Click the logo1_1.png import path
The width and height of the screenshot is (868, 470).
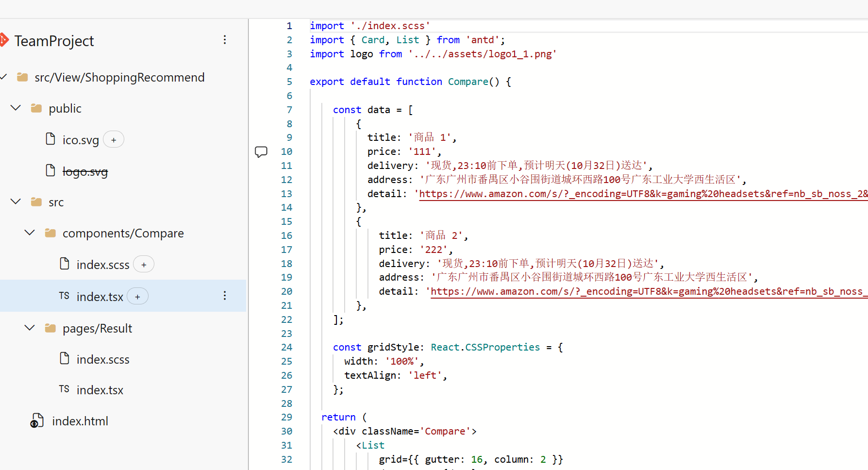(x=483, y=54)
